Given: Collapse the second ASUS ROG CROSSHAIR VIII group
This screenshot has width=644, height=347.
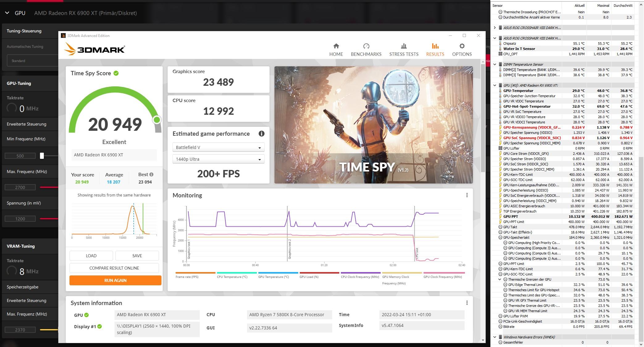Looking at the screenshot, I should coord(495,38).
